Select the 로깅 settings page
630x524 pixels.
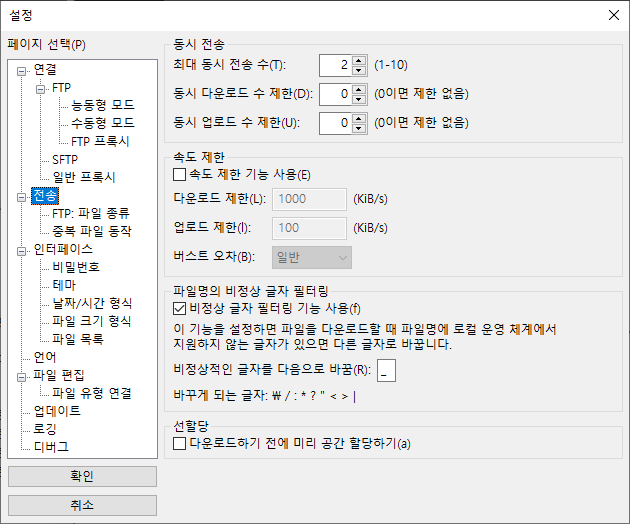45,429
